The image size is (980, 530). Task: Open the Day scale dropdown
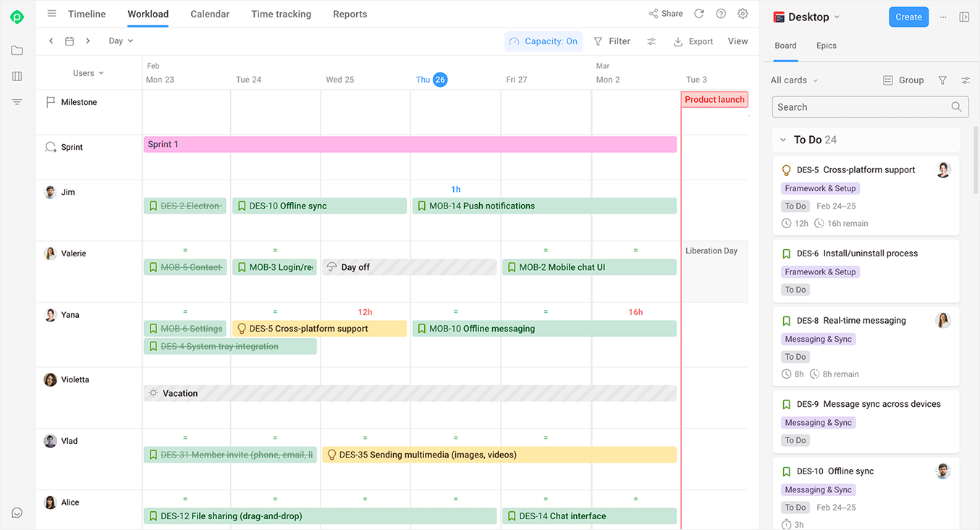click(x=121, y=41)
